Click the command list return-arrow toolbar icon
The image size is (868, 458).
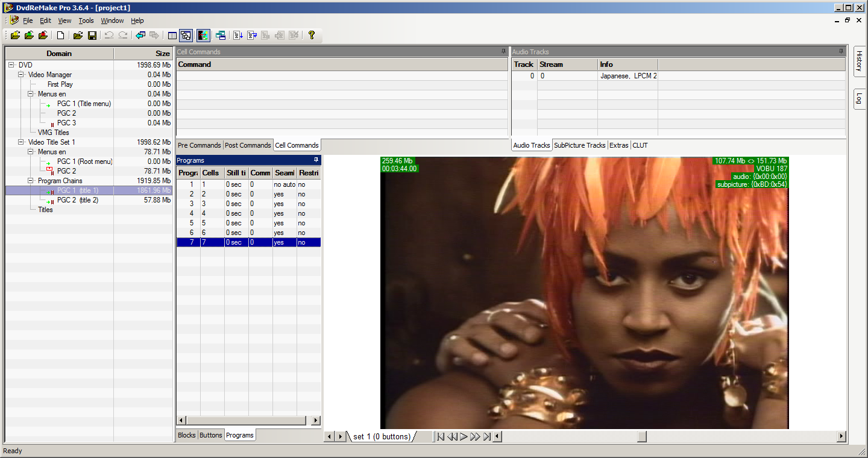point(252,36)
